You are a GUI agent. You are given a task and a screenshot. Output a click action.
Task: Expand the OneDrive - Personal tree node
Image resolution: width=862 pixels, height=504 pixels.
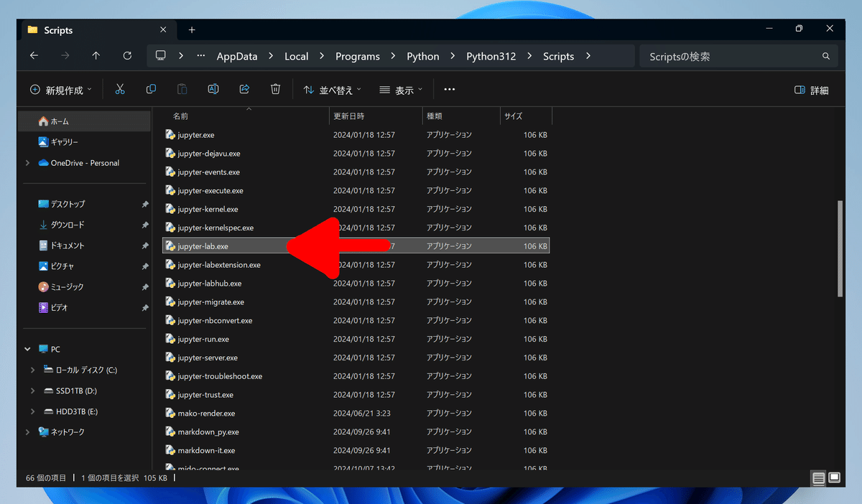(x=27, y=163)
